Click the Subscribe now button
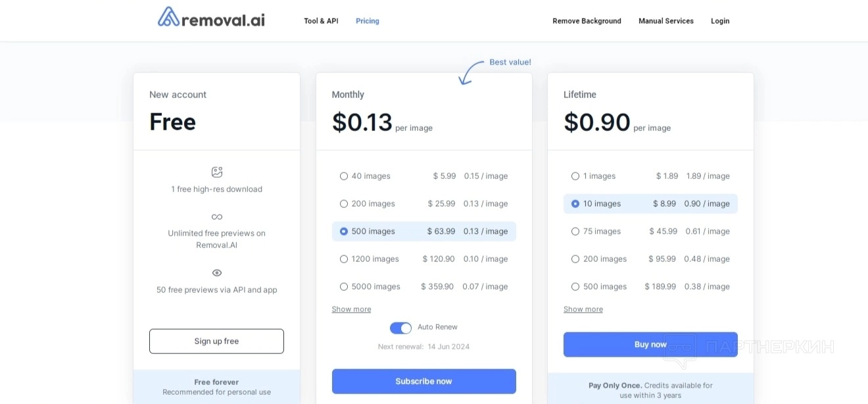868x404 pixels. 423,382
